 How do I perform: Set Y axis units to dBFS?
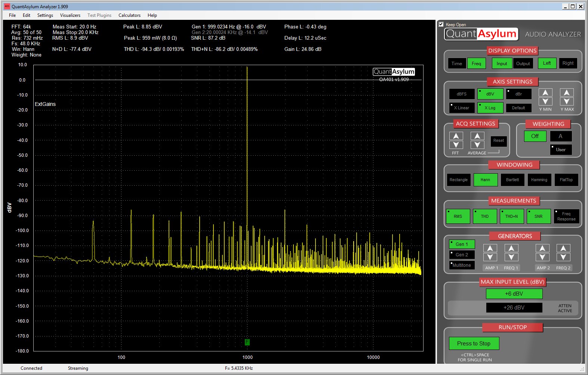(x=462, y=94)
